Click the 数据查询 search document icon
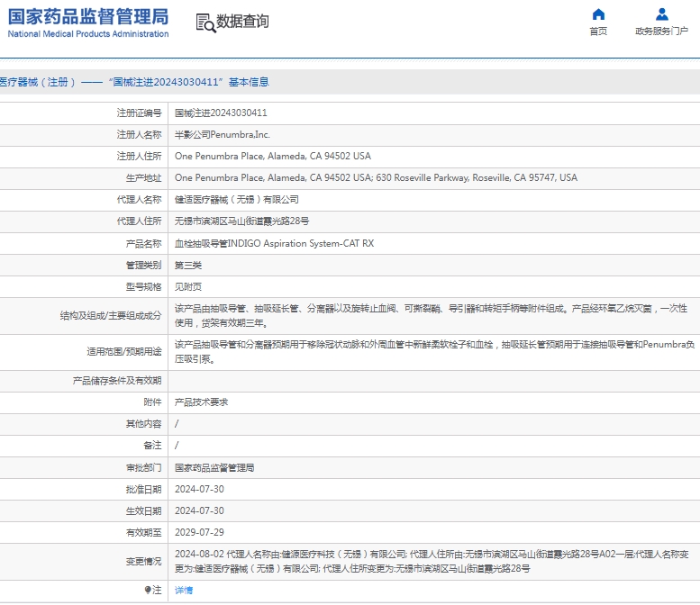Image resolution: width=700 pixels, height=605 pixels. click(205, 23)
